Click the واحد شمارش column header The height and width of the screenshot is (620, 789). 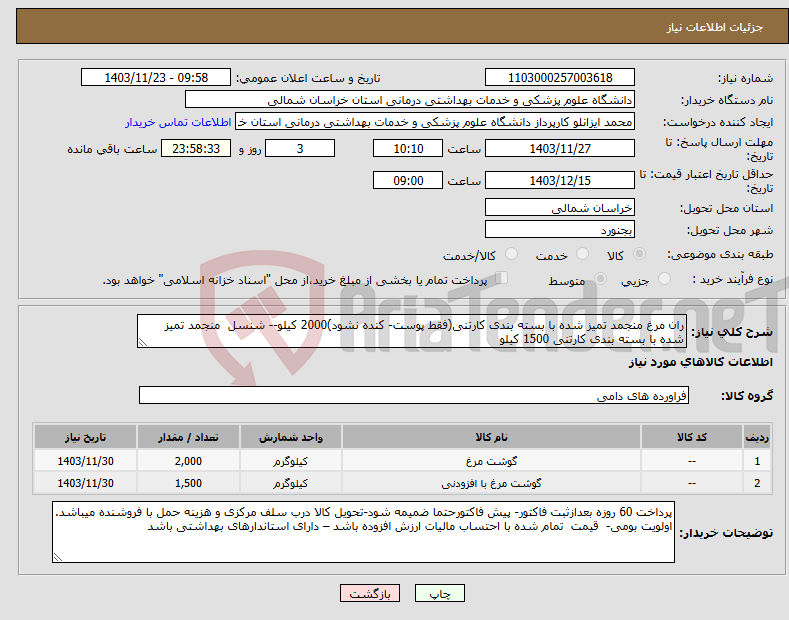tap(291, 437)
